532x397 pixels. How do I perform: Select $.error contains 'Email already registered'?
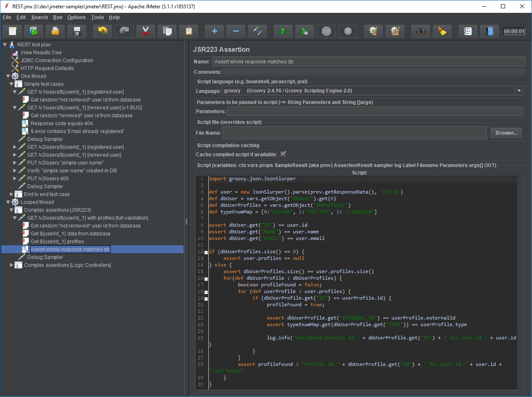pyautogui.click(x=77, y=131)
